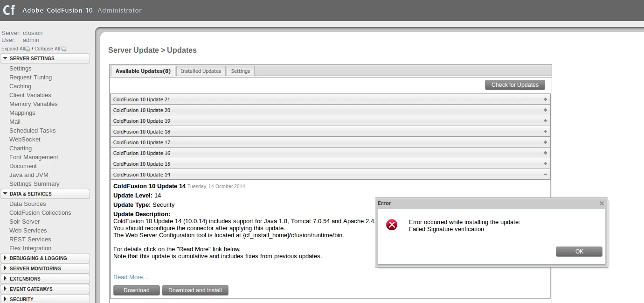Expand the DEBUGGING & LOGGING section
This screenshot has width=644, height=303.
point(45,258)
